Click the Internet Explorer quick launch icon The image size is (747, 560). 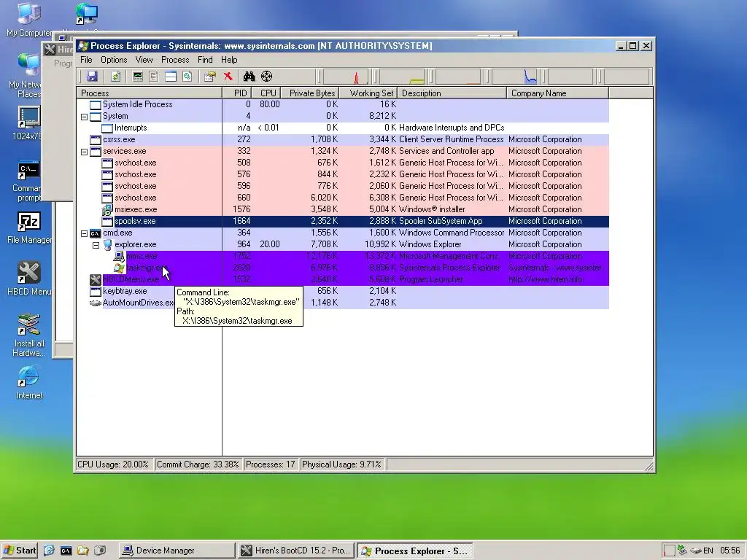pos(49,551)
